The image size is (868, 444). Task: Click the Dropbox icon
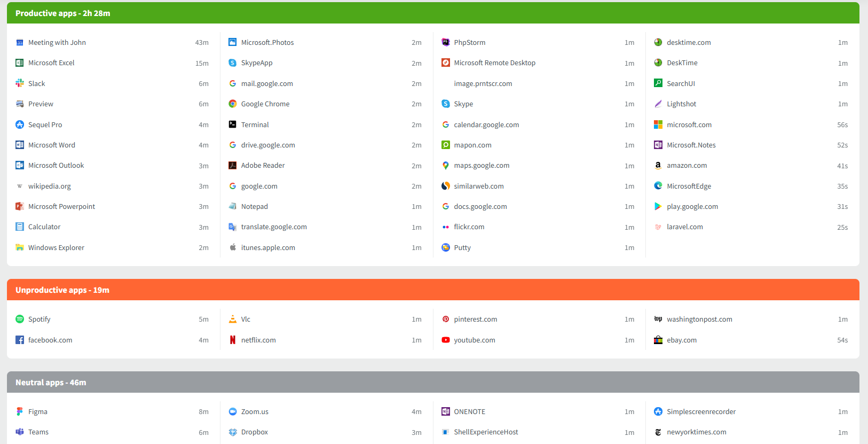(233, 432)
